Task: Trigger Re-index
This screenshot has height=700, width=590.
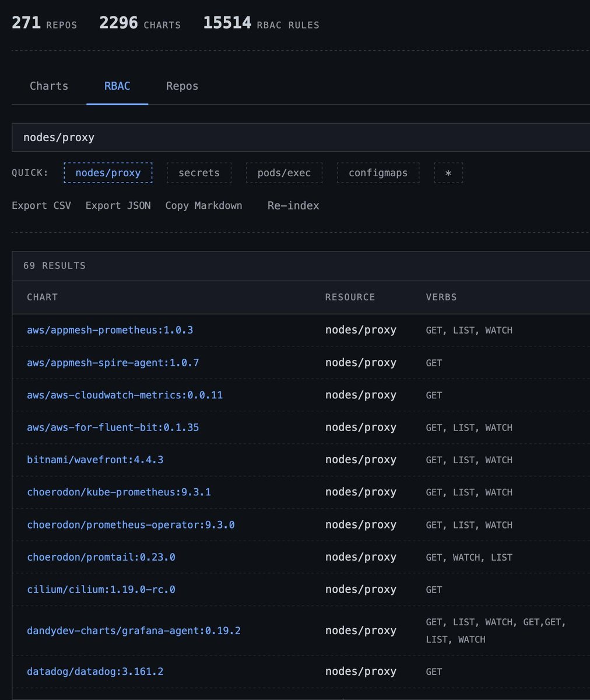Action: pyautogui.click(x=293, y=205)
